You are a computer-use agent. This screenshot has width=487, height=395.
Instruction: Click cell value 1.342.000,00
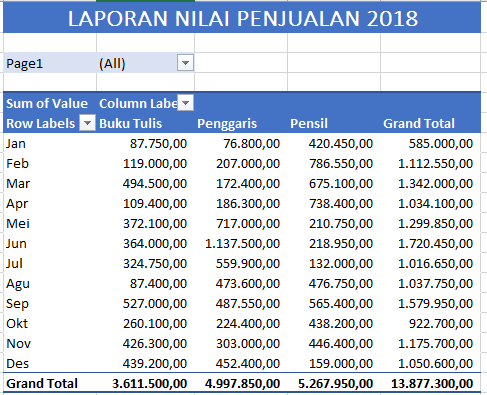[x=435, y=184]
